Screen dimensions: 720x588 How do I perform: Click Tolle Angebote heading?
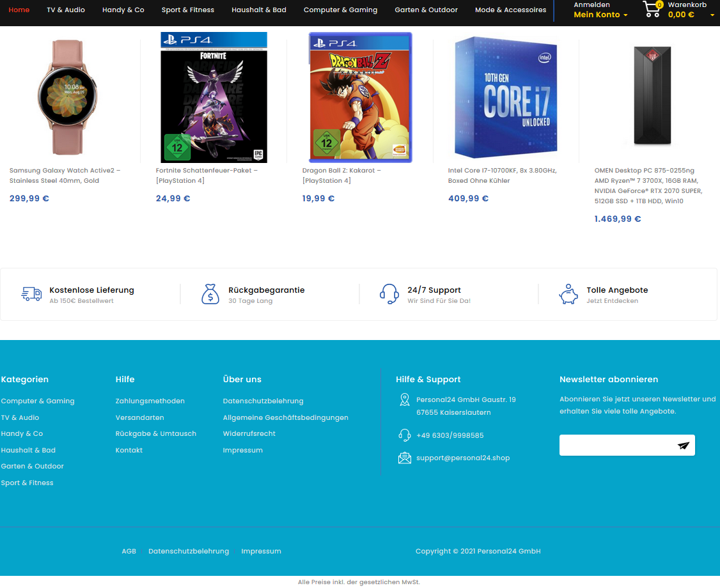[x=617, y=290]
